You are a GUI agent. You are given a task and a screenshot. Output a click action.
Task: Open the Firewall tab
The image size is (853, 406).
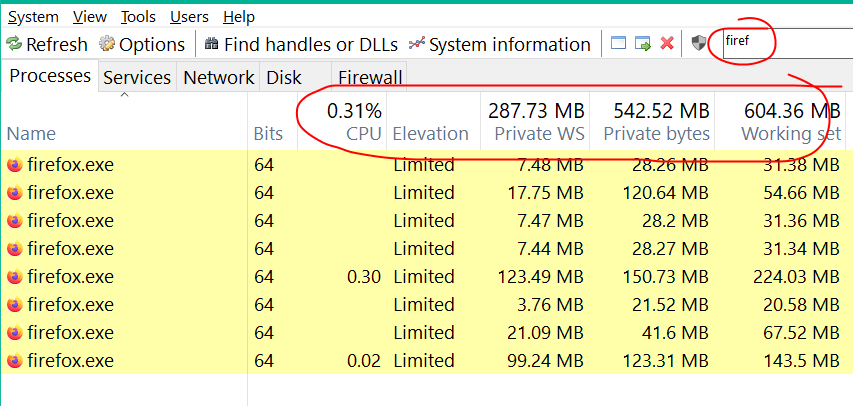tap(370, 77)
